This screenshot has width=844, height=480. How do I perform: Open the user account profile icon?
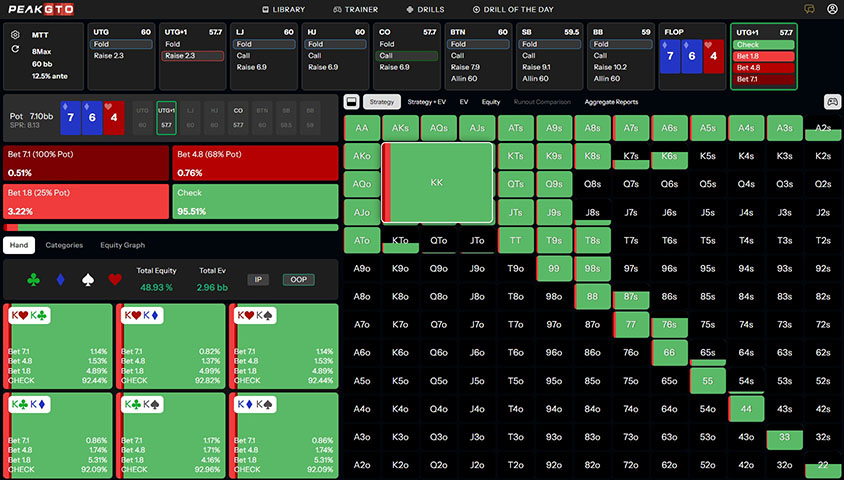pos(832,9)
